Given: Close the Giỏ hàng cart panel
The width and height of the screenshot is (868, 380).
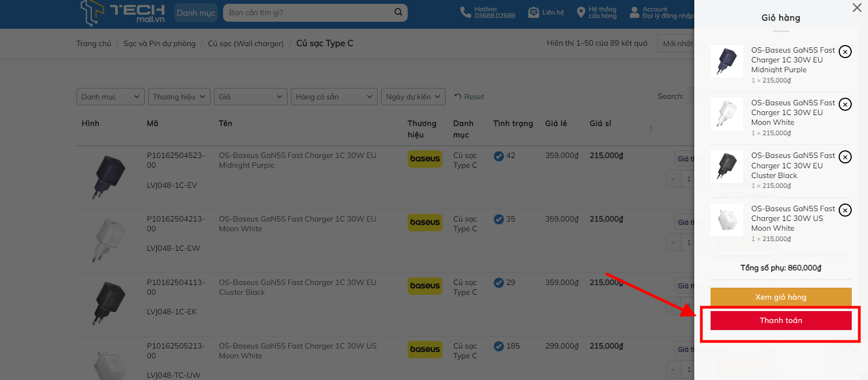Looking at the screenshot, I should point(857,8).
